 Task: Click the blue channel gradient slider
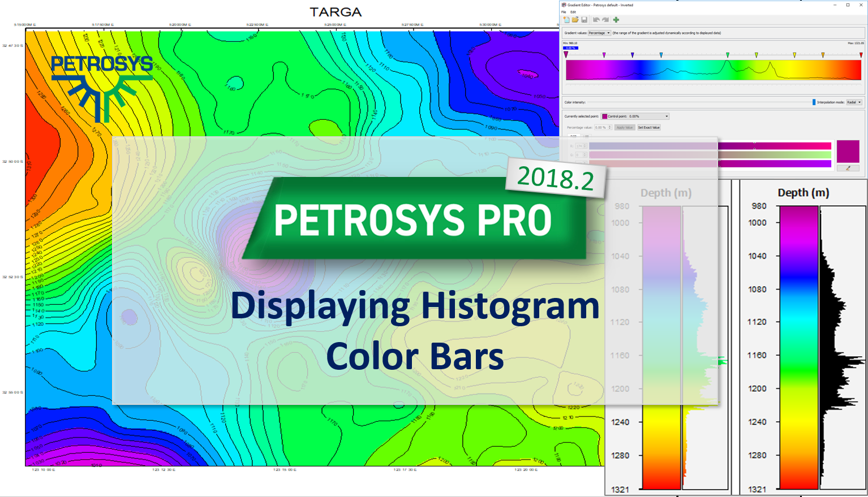(710, 163)
